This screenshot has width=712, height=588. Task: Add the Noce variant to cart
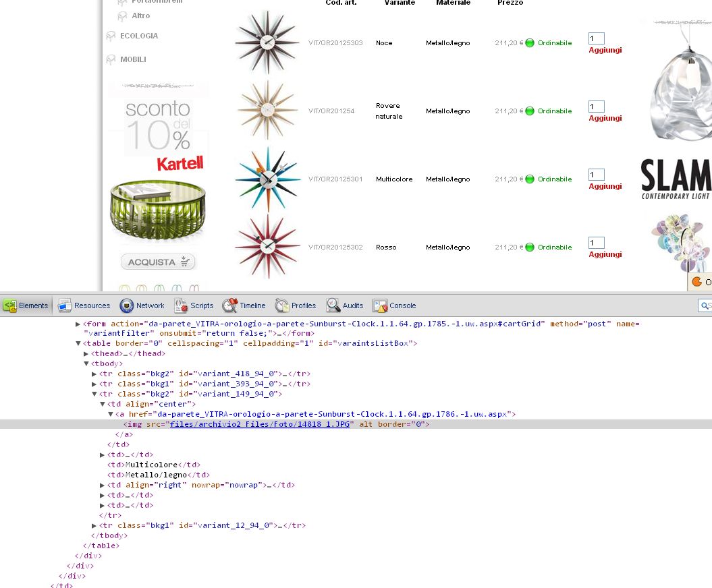click(x=605, y=51)
